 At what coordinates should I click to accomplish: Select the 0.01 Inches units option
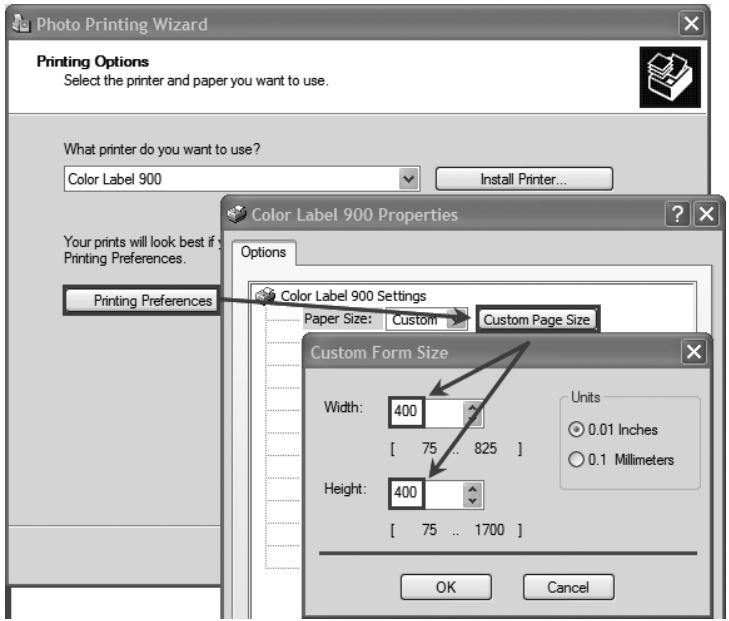pos(614,429)
